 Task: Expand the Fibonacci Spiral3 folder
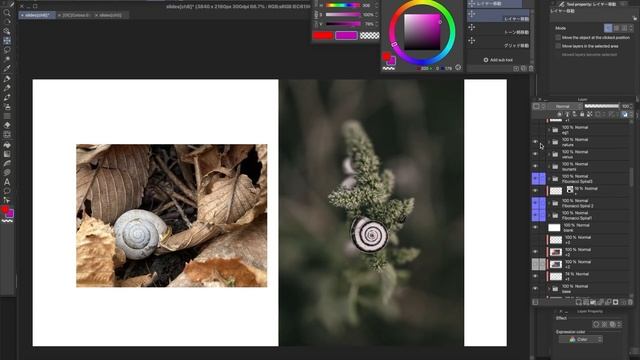click(x=549, y=178)
